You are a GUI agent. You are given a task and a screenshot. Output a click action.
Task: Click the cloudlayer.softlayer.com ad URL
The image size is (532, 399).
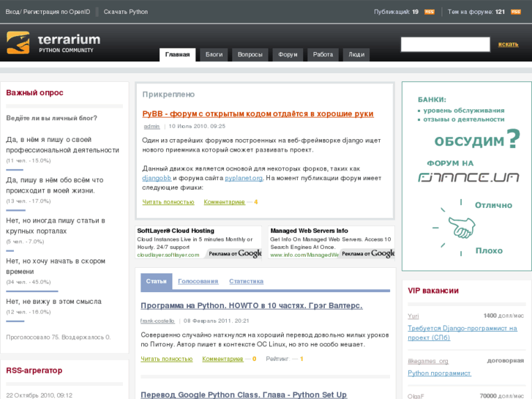click(x=168, y=255)
